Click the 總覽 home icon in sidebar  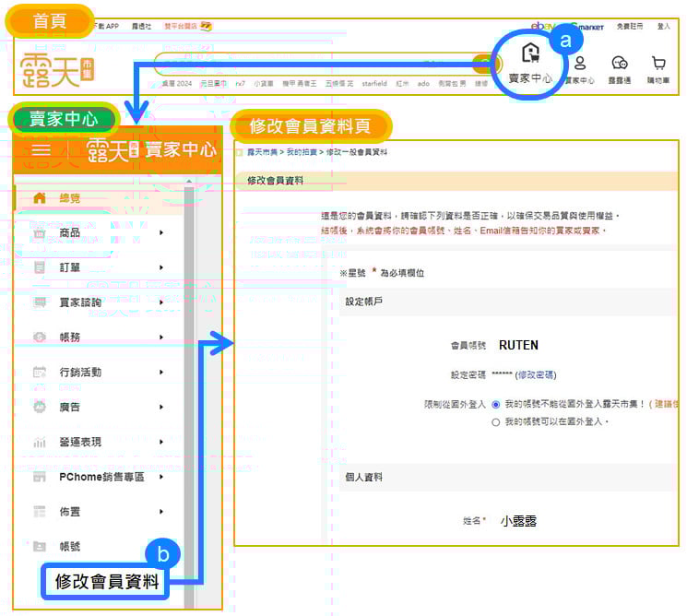pos(40,197)
